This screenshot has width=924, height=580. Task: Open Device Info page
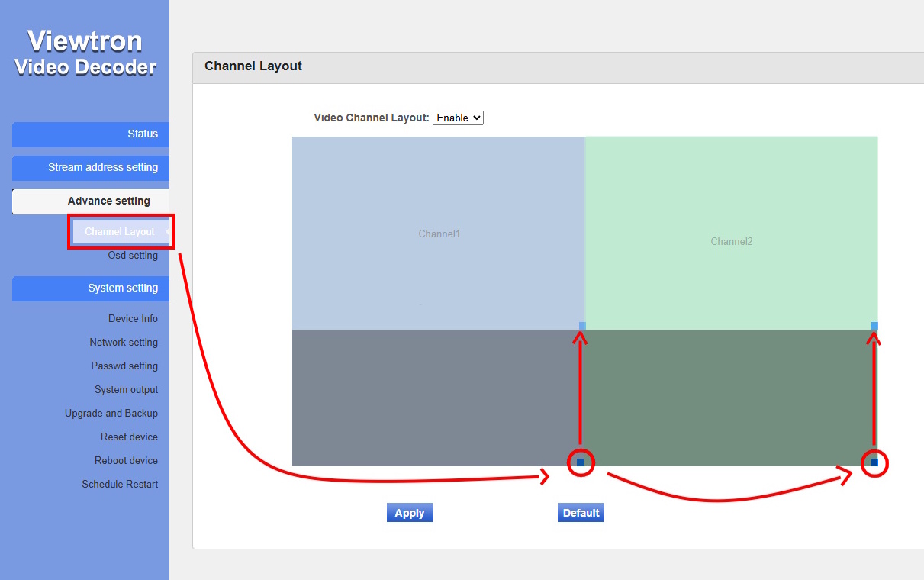(133, 319)
